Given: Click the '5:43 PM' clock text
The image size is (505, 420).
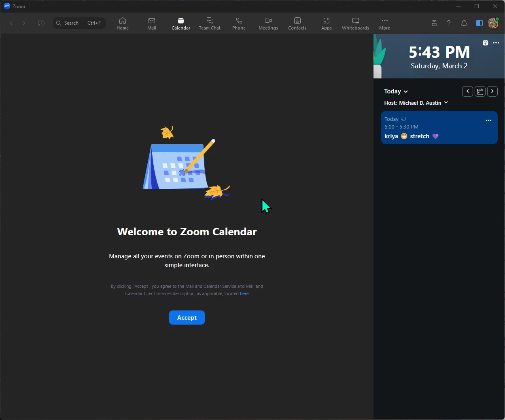Looking at the screenshot, I should pos(439,52).
